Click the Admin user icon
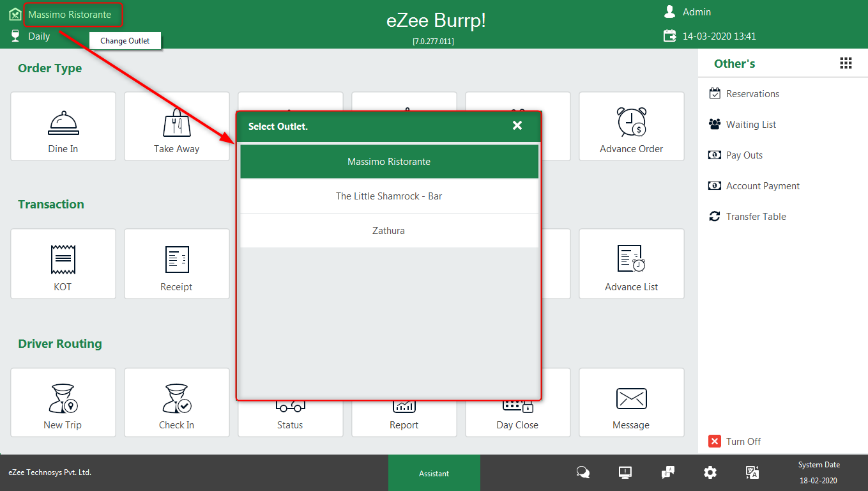 (x=669, y=12)
